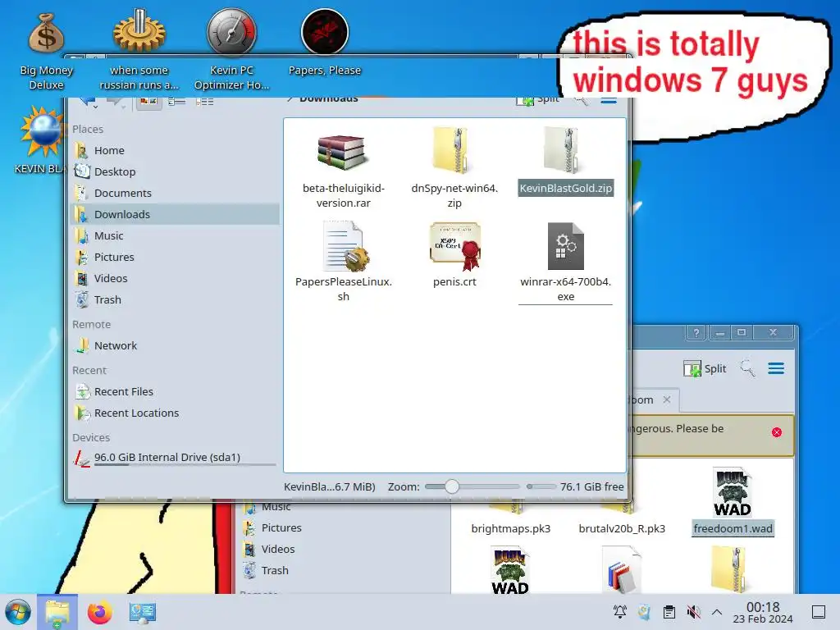This screenshot has height=630, width=840.
Task: Click the help '?' button of the back window
Action: 696,333
